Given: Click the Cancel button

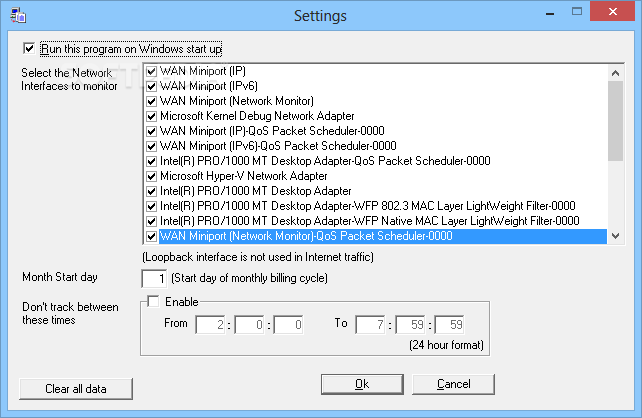Looking at the screenshot, I should [x=453, y=384].
